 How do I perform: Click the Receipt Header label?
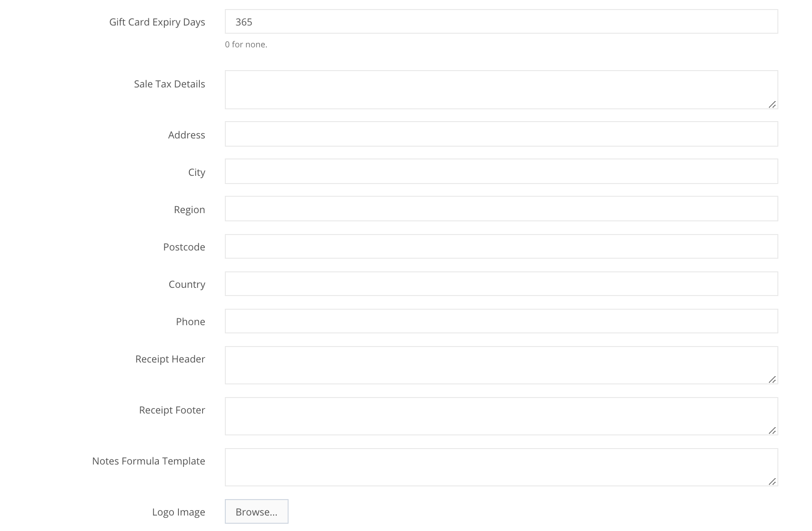170,359
